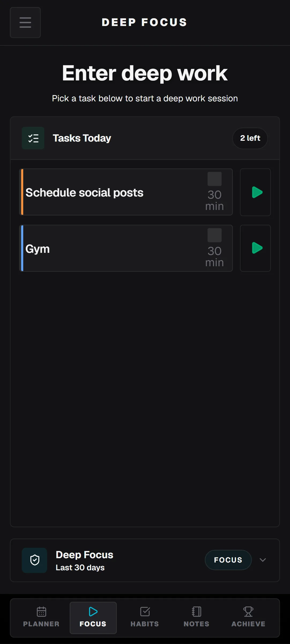This screenshot has height=644, width=290.
Task: Click the 30 min label on Gym
Action: 214,257
